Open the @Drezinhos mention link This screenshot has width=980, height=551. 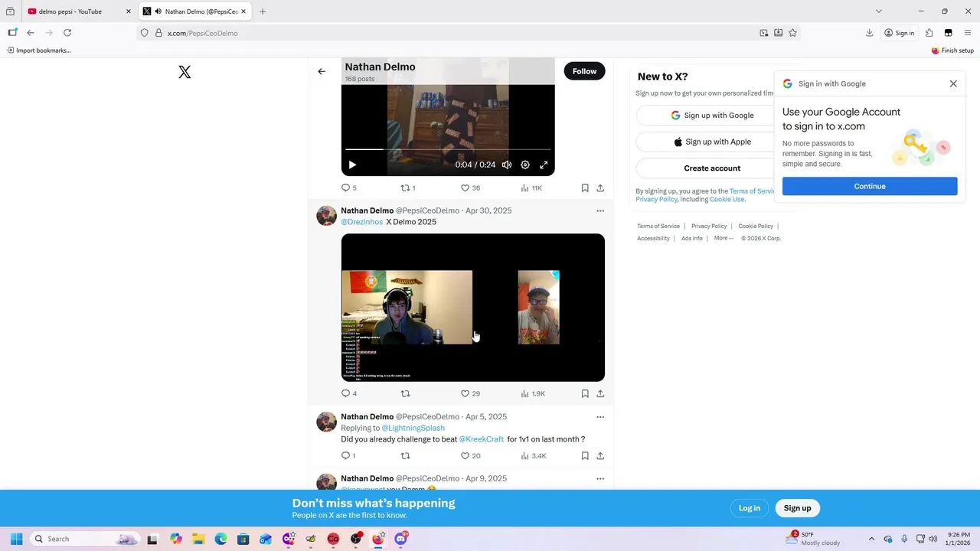click(361, 222)
